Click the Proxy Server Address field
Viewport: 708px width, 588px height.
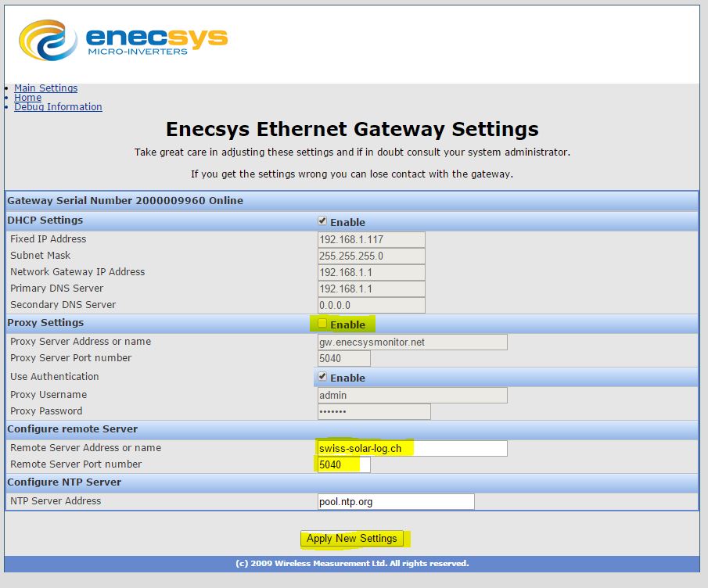(412, 342)
